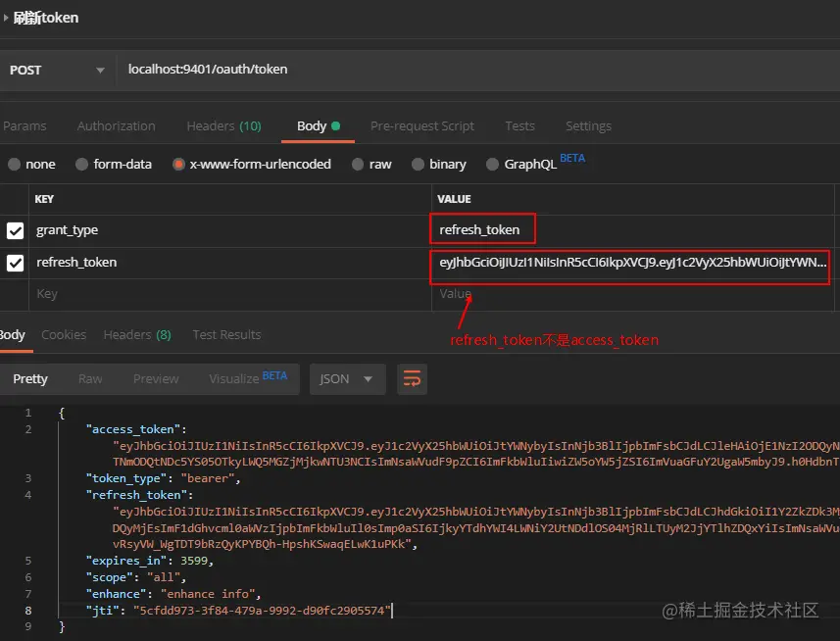This screenshot has height=641, width=840.
Task: Open the Pre-request Script tab
Action: 422,126
